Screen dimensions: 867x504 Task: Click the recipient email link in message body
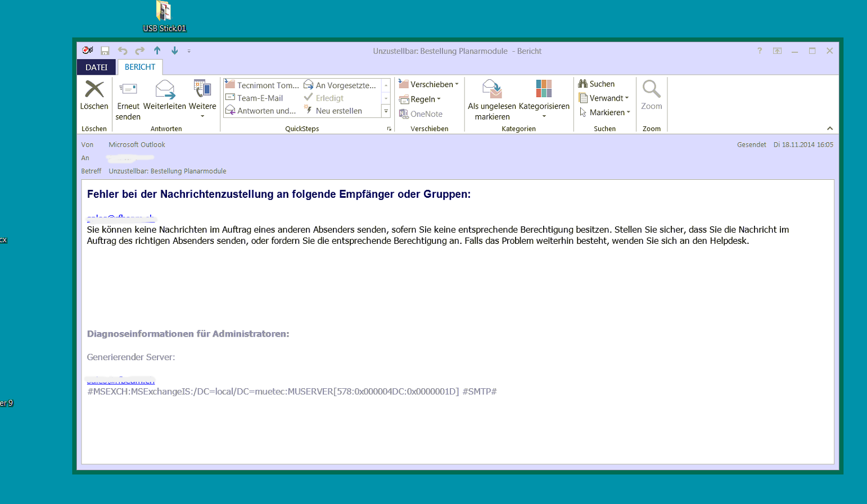(120, 218)
